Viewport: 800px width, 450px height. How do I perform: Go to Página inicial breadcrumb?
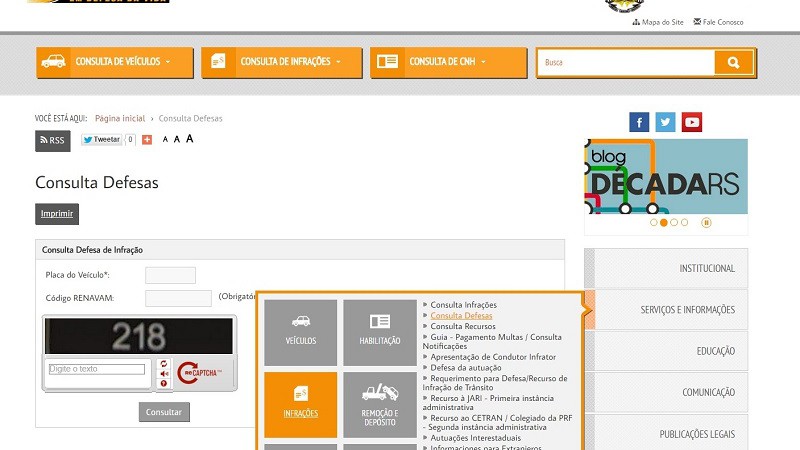120,118
